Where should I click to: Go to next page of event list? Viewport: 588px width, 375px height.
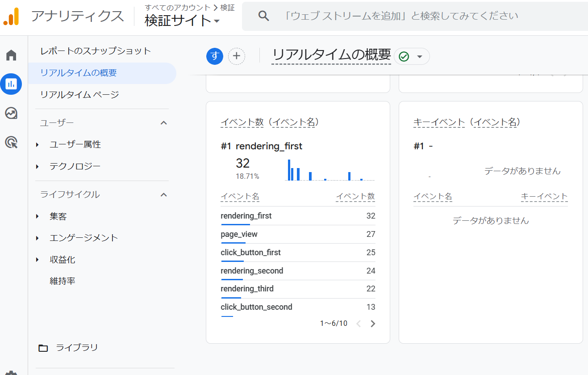point(373,324)
